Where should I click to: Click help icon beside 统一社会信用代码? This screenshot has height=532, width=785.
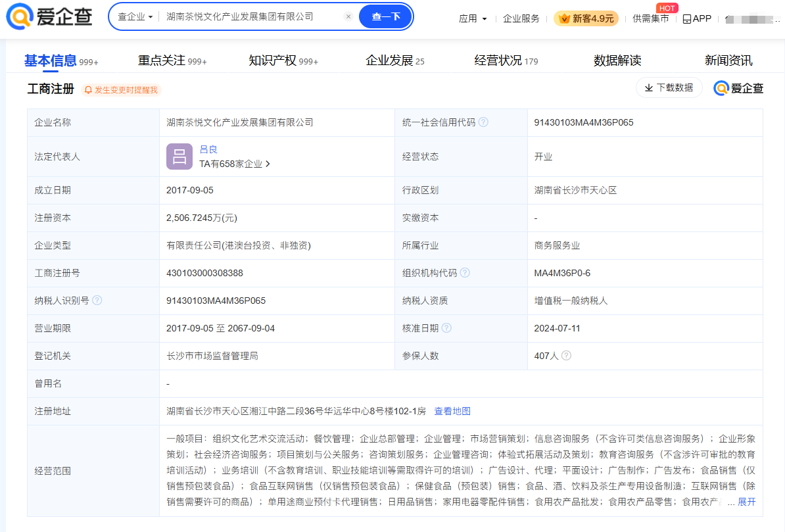[483, 122]
